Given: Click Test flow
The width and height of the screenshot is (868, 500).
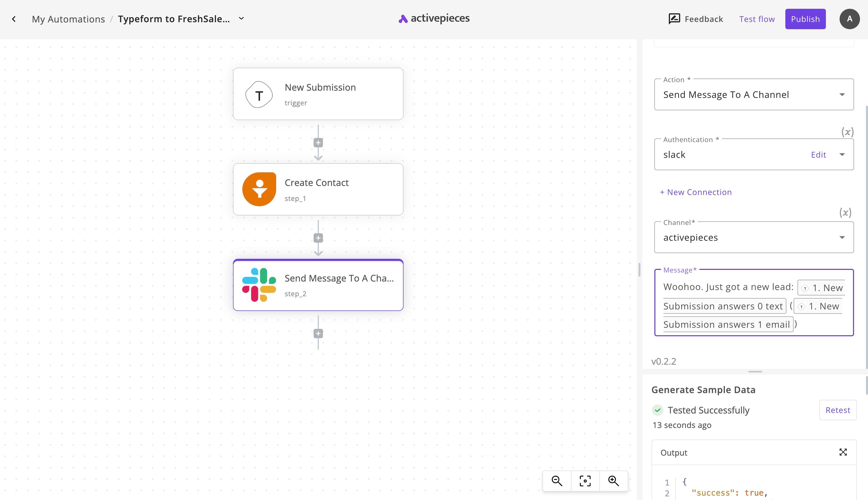Looking at the screenshot, I should [x=757, y=19].
